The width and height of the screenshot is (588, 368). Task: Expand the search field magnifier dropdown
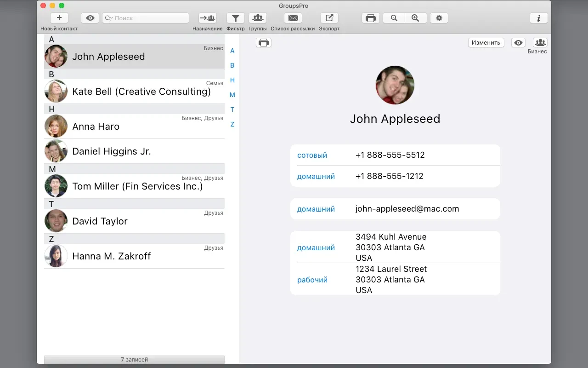(x=109, y=18)
